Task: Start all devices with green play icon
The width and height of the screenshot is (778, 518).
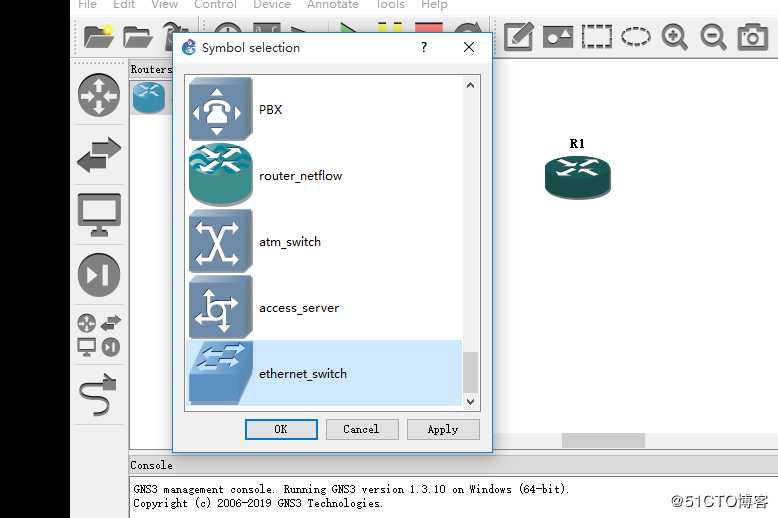Action: coord(348,27)
